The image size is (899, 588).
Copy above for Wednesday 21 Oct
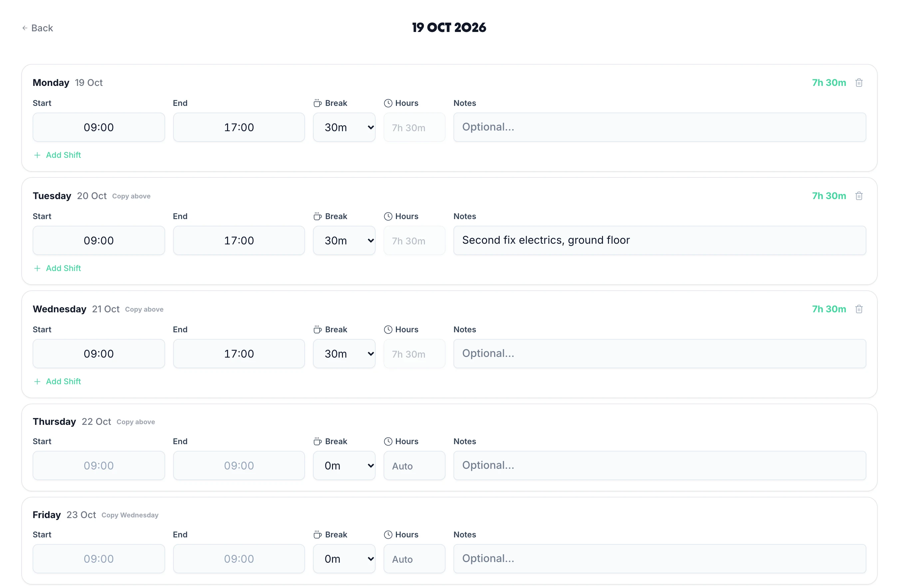[144, 310]
